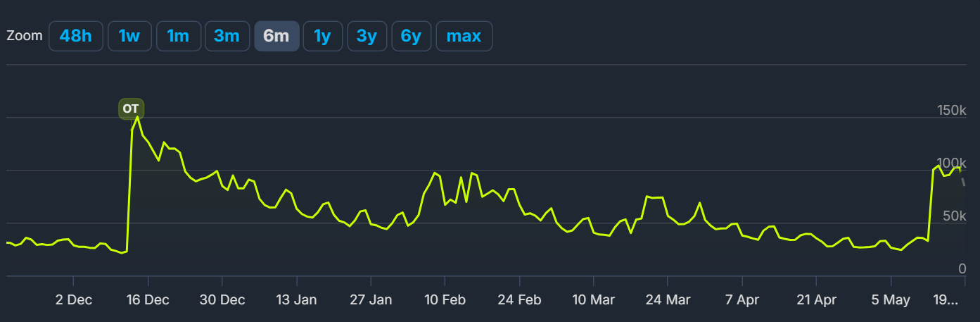Click the truncated 19... date label

coord(946,300)
